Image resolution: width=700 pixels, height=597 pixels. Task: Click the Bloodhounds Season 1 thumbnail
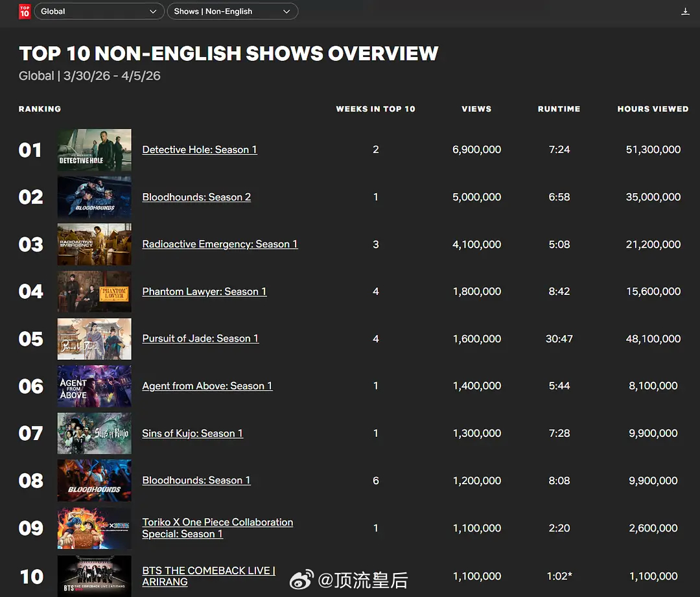tap(94, 481)
